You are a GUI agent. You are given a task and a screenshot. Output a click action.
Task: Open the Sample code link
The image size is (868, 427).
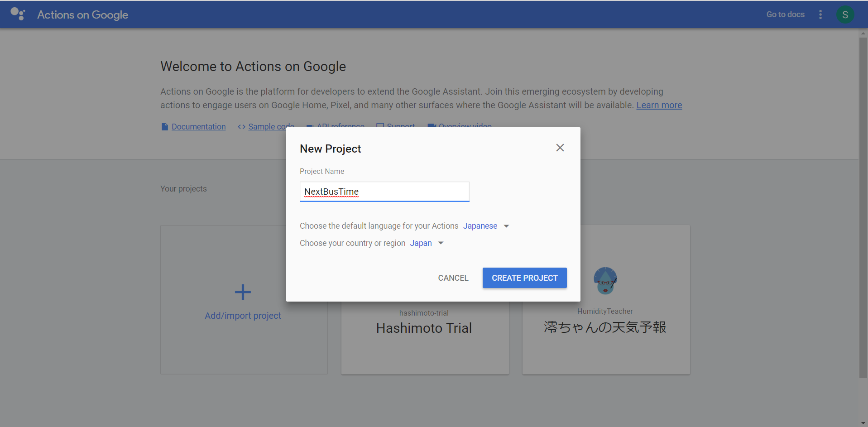[271, 127]
